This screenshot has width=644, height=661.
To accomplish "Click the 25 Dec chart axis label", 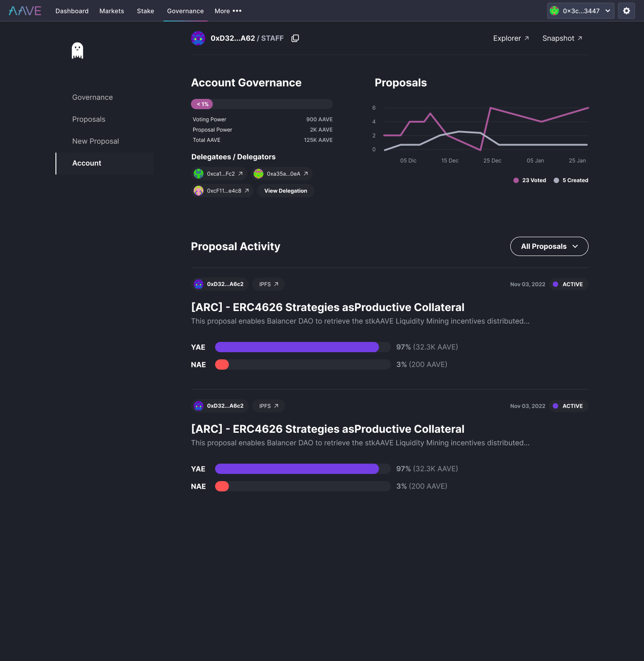I will [x=492, y=161].
